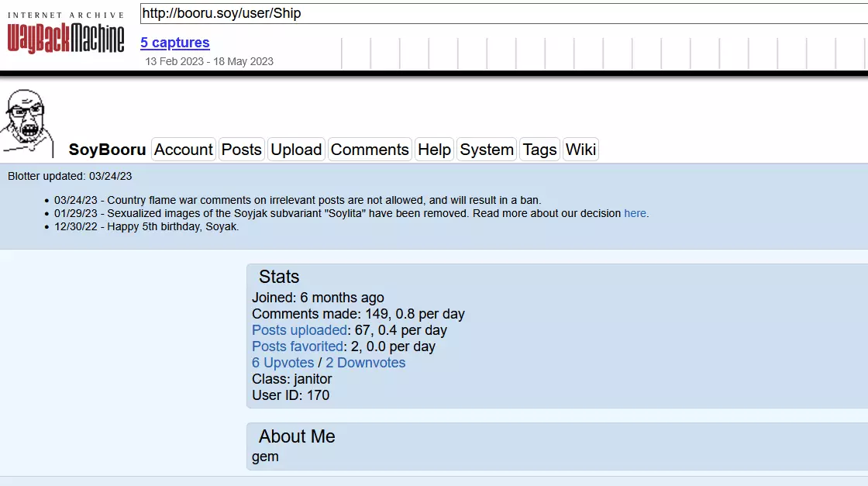Open the Posts uploaded link
Viewport: 868px width, 486px height.
click(299, 330)
